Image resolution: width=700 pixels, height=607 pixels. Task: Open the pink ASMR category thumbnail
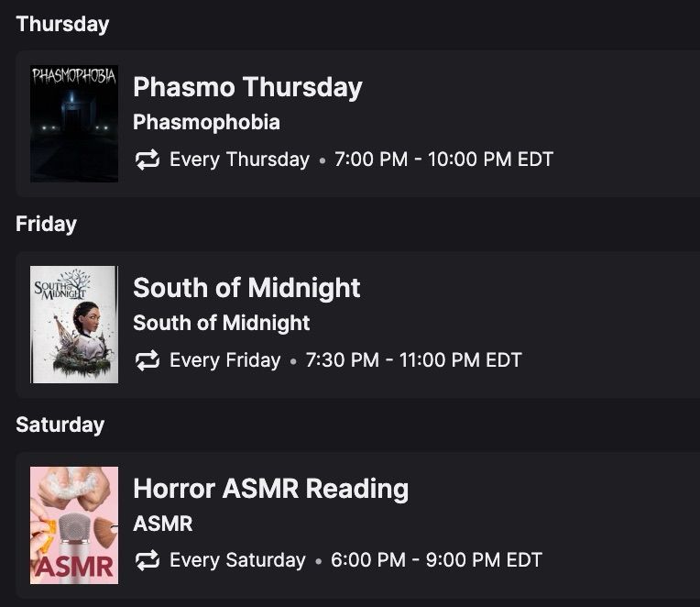(x=74, y=525)
